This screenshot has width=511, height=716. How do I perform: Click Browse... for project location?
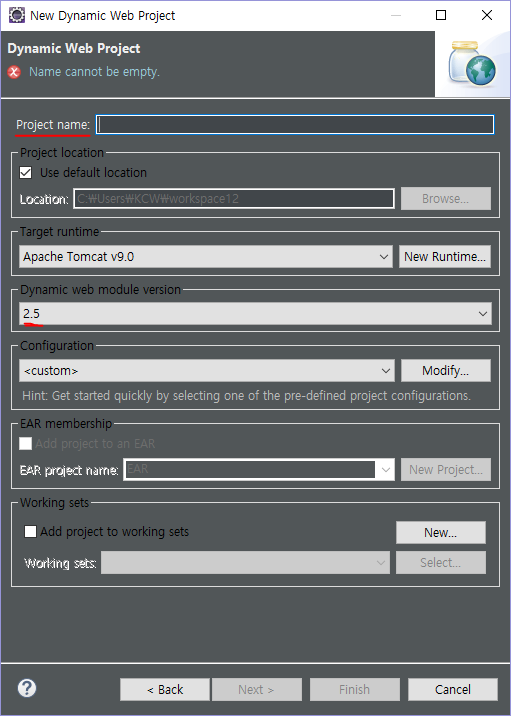click(446, 199)
